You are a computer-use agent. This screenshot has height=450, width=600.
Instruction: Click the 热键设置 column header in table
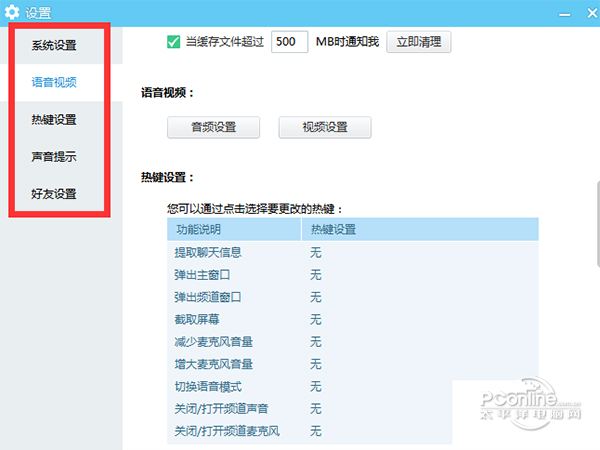(x=420, y=229)
